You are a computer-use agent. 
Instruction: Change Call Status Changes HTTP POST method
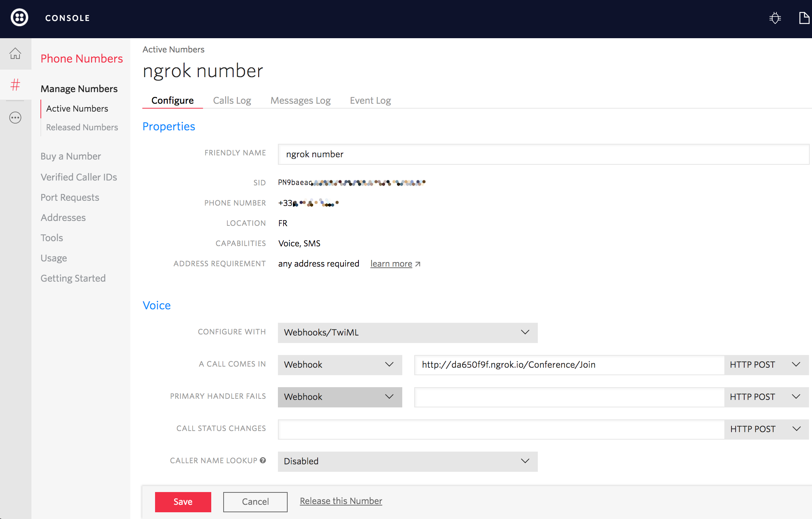pyautogui.click(x=766, y=429)
